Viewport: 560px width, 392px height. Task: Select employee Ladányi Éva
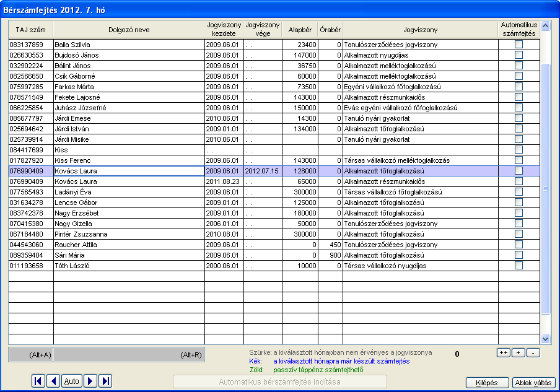click(x=129, y=192)
